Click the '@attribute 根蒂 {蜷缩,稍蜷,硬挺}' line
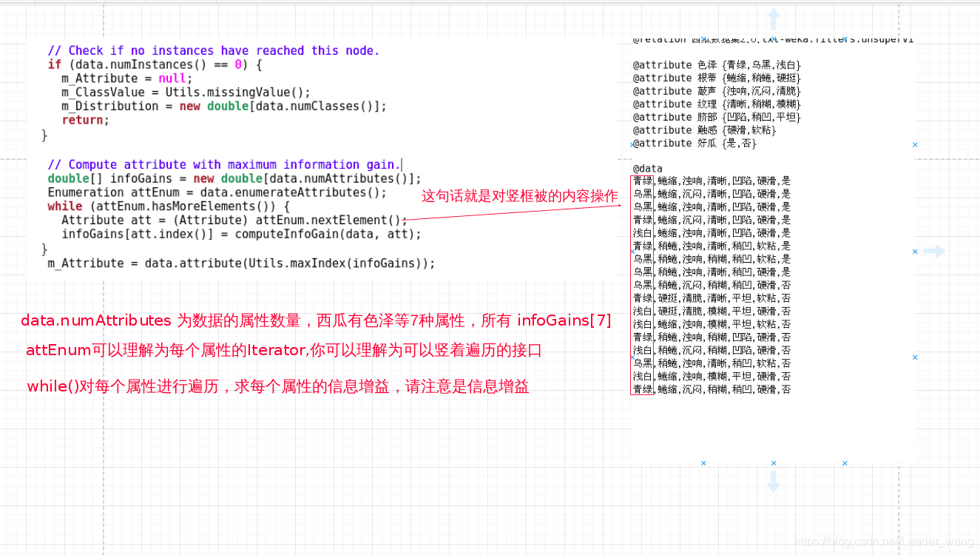The height and width of the screenshot is (555, 980). (x=717, y=78)
